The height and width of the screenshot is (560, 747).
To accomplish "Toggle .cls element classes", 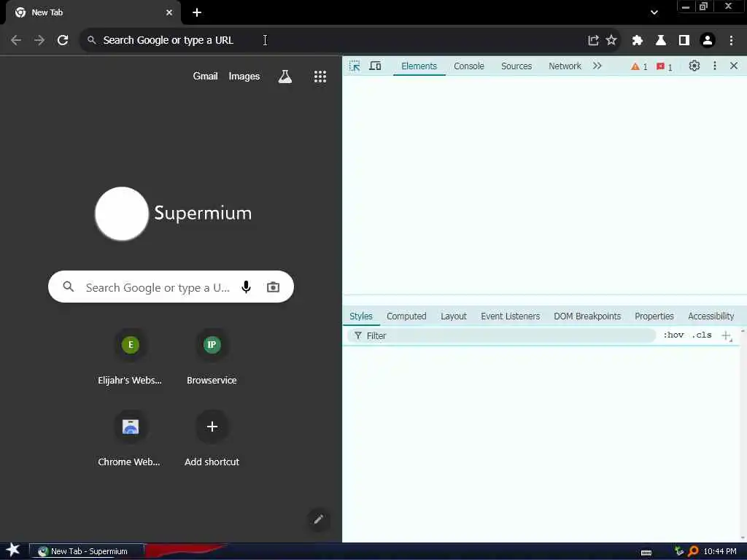I will click(702, 335).
